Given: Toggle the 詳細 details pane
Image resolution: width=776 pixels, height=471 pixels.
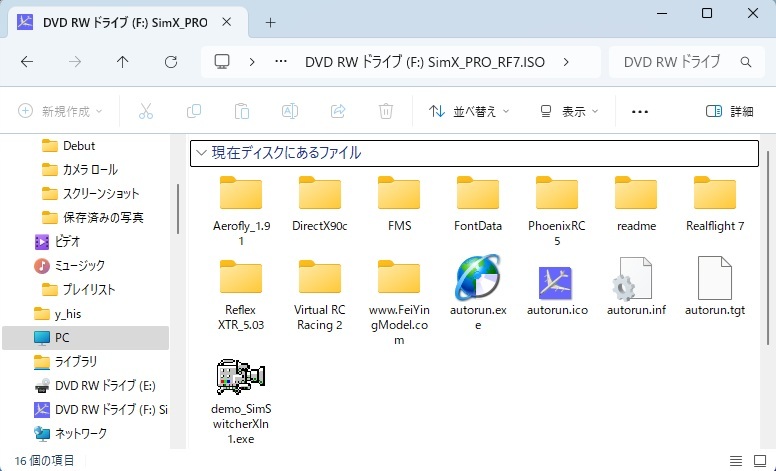Looking at the screenshot, I should pos(730,111).
